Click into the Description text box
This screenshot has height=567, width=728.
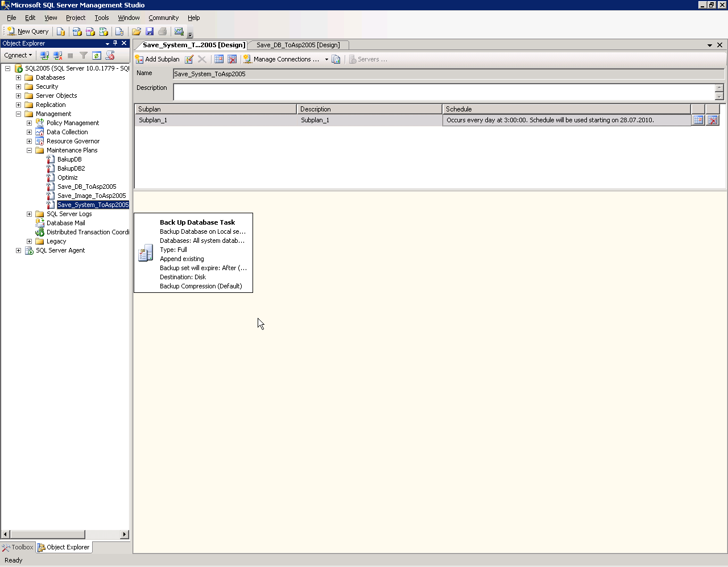[x=444, y=92]
